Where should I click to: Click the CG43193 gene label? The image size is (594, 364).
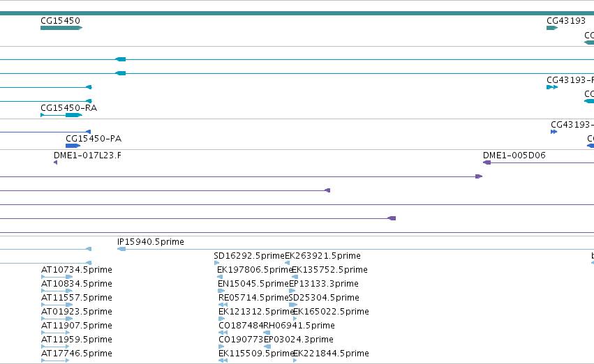click(x=566, y=21)
